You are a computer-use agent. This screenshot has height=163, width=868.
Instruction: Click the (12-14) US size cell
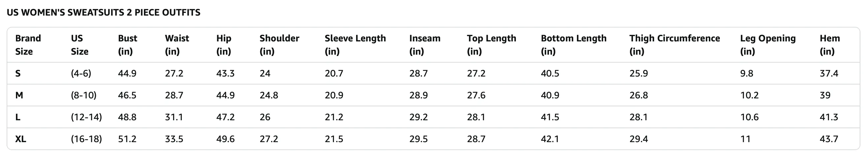point(86,117)
